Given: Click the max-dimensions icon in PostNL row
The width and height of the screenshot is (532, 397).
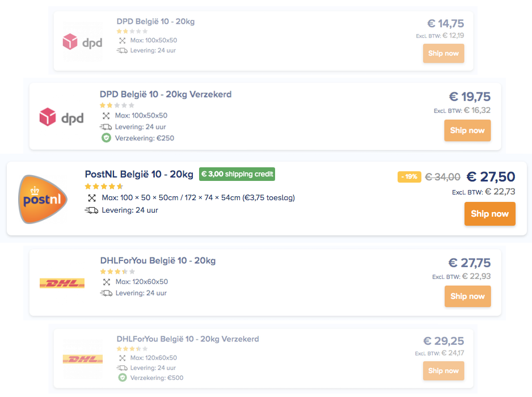Looking at the screenshot, I should point(92,198).
